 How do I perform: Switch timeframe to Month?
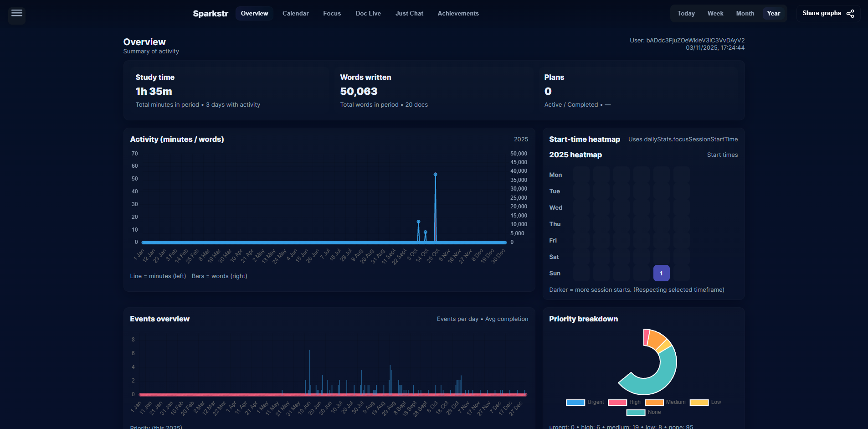pyautogui.click(x=745, y=13)
